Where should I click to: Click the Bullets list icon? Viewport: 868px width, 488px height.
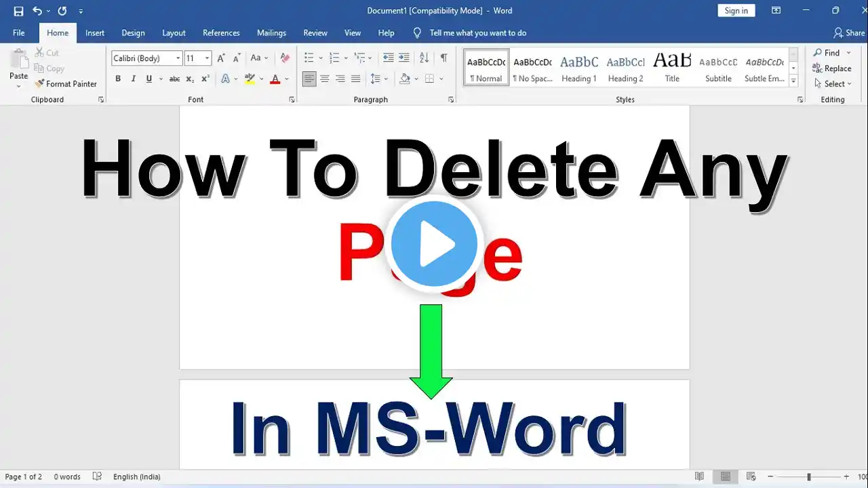click(x=309, y=58)
